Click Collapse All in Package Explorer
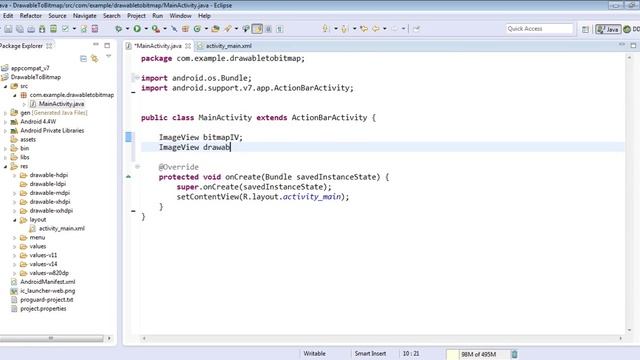This screenshot has height=360, width=640. 83,59
